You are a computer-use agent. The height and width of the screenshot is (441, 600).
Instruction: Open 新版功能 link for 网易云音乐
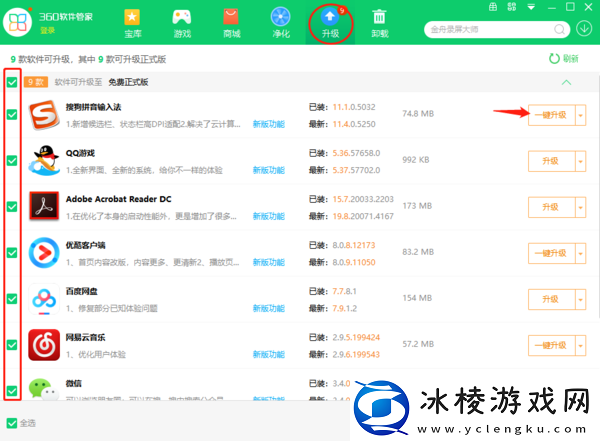pyautogui.click(x=269, y=354)
